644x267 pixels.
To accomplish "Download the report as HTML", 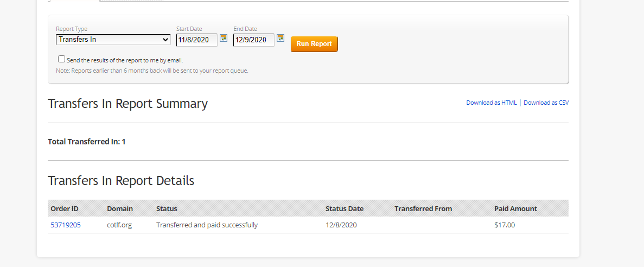I will 492,103.
